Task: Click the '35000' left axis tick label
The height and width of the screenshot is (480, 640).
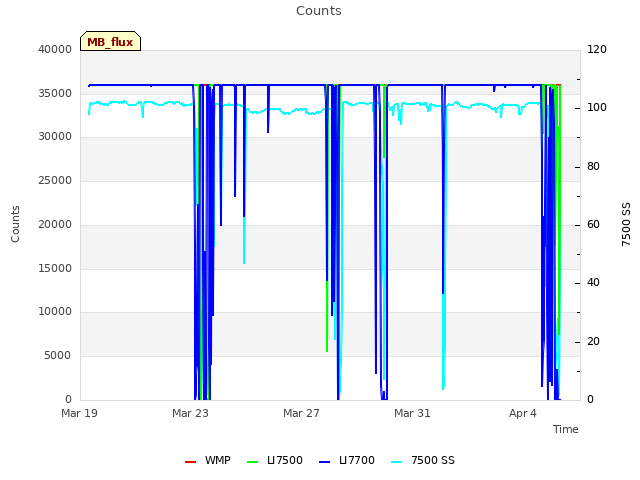Action: pos(55,93)
